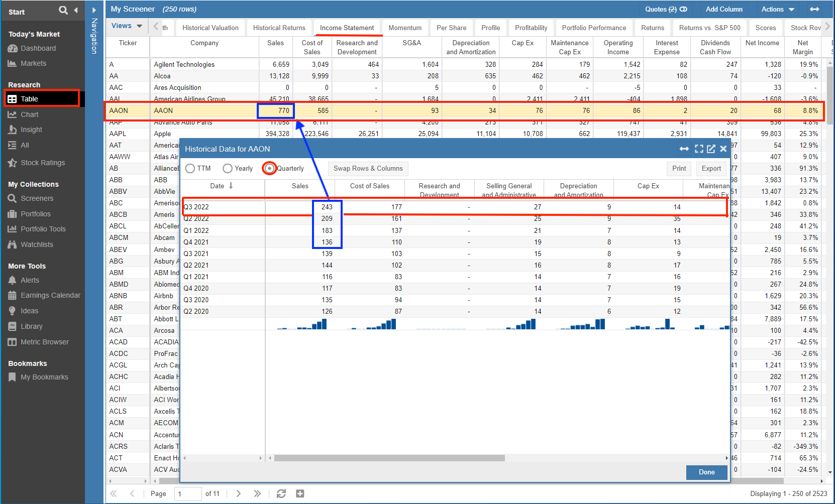
Task: Click the AAPL ticker cell
Action: 128,134
